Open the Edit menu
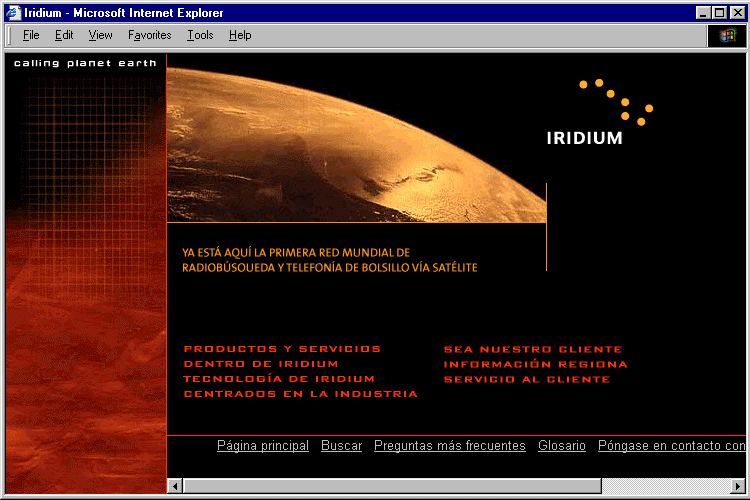The height and width of the screenshot is (500, 750). (64, 35)
